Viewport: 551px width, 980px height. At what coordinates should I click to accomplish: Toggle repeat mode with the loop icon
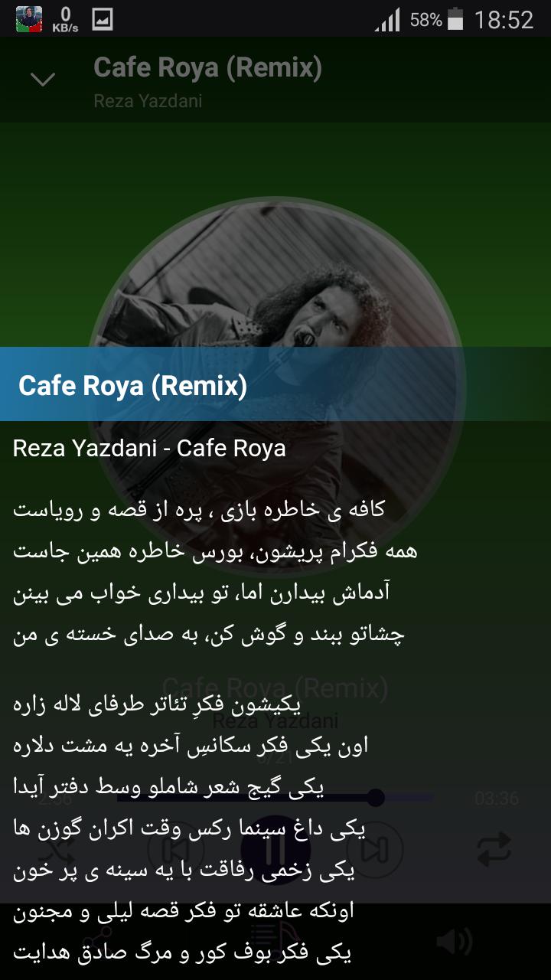click(494, 849)
